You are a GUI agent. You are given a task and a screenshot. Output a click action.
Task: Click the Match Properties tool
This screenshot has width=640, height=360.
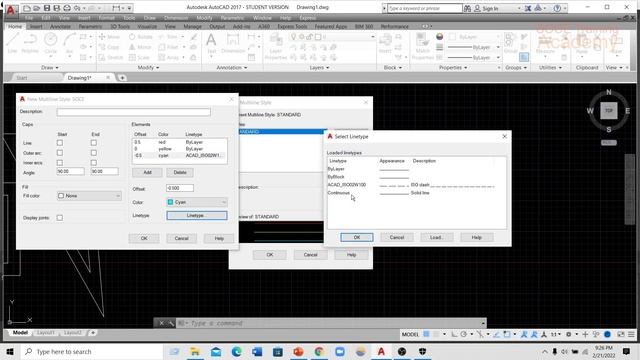pyautogui.click(x=423, y=47)
